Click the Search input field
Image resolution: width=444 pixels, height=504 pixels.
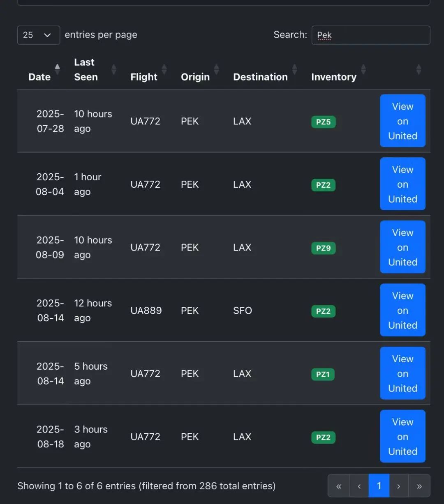[x=370, y=35]
